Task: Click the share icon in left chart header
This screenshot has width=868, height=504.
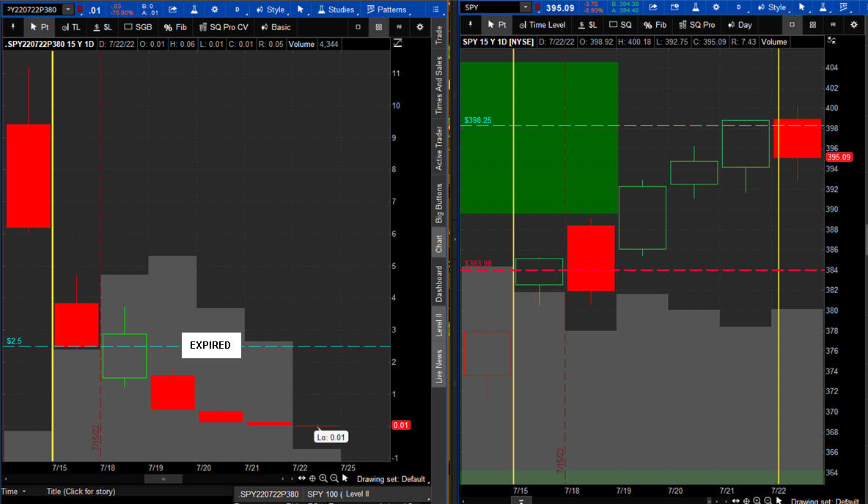Action: tap(173, 10)
